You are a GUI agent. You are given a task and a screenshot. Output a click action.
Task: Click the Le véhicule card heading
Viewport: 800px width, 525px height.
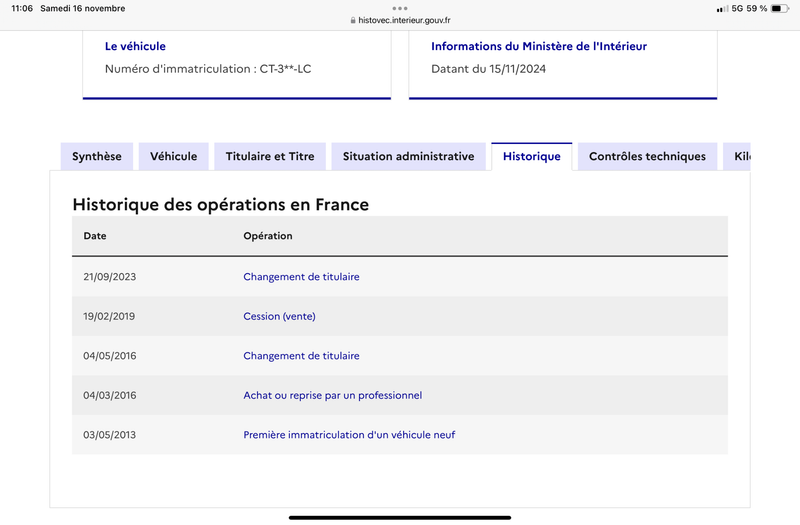[135, 46]
